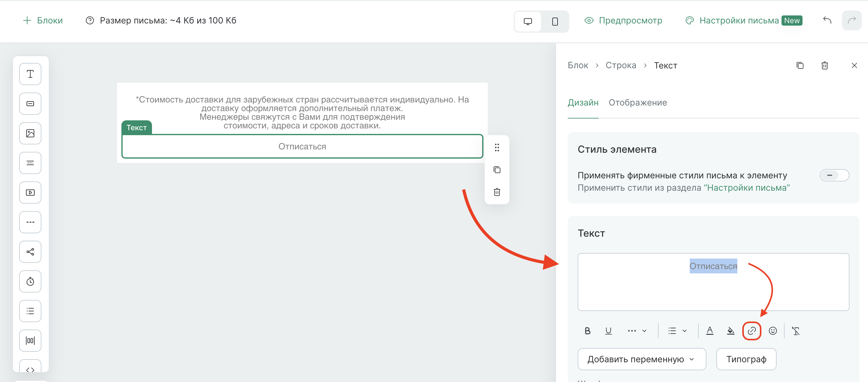
Task: Click the Типограф button
Action: pyautogui.click(x=746, y=359)
